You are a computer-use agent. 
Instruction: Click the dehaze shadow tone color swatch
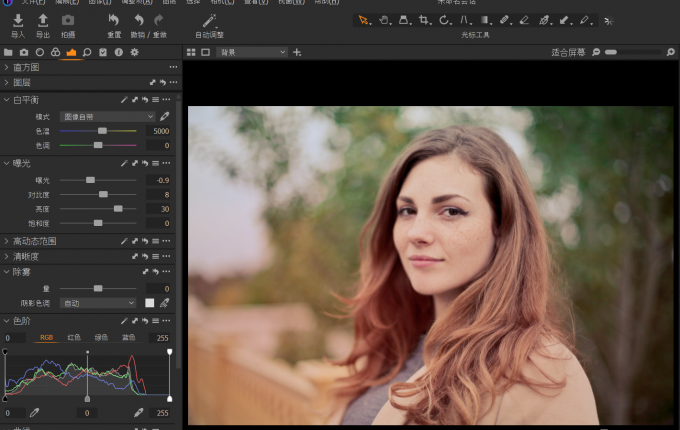coord(150,303)
